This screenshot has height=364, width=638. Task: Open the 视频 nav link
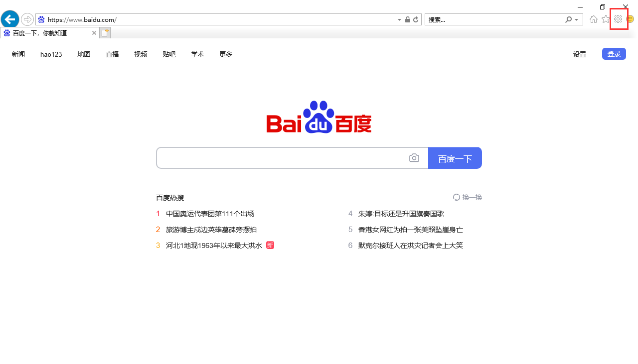pos(141,54)
